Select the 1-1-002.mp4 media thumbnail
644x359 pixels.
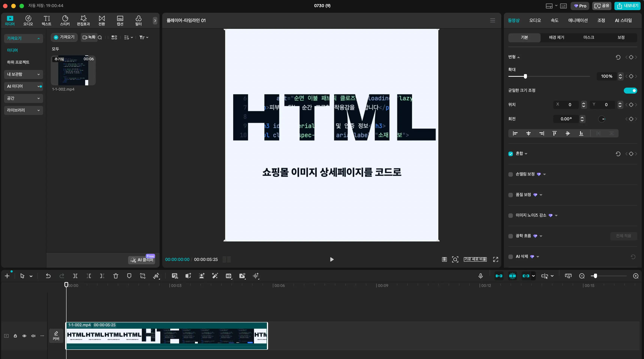73,70
